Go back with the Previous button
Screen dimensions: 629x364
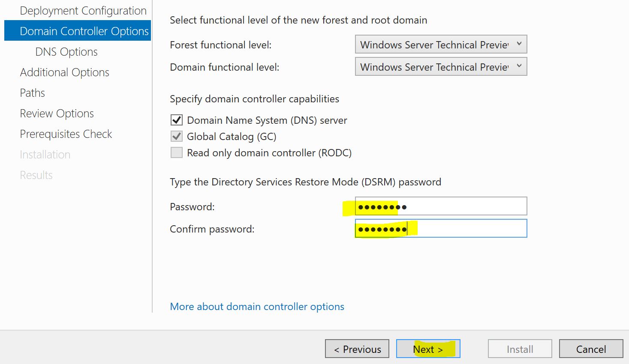click(x=357, y=349)
